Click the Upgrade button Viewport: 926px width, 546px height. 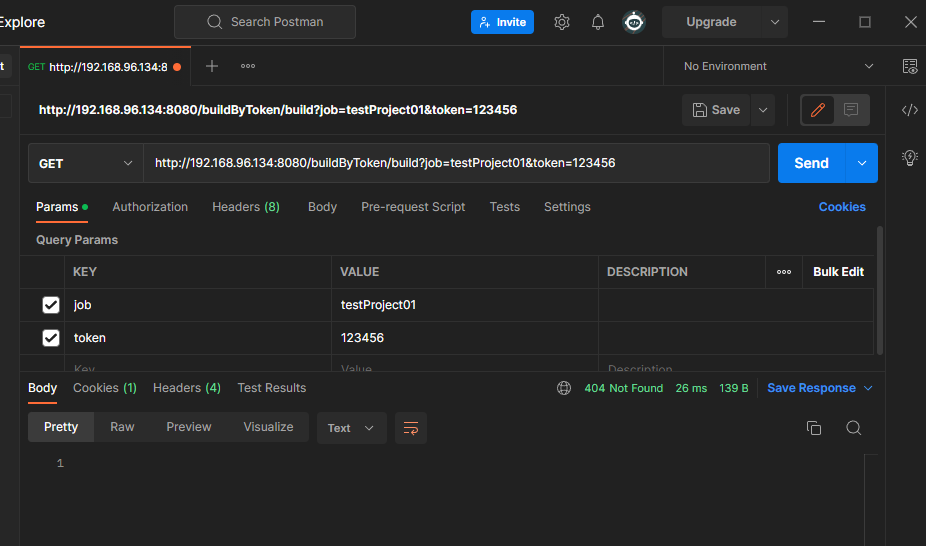(x=711, y=22)
